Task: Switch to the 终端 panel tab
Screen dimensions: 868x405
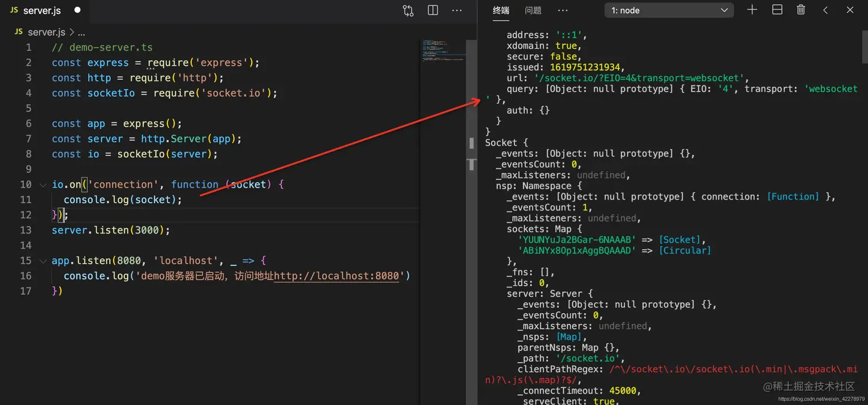Action: click(x=501, y=10)
